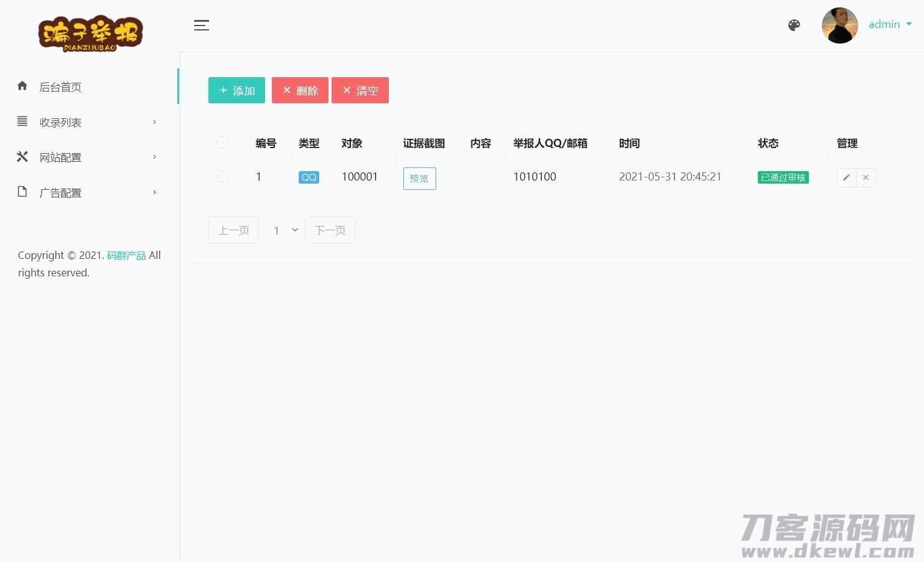
Task: Open the 码群产品 footer link
Action: 126,256
